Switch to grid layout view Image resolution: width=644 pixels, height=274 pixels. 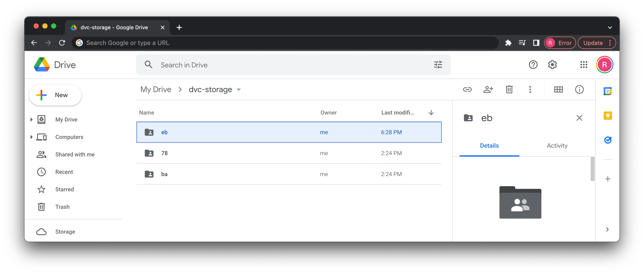click(x=558, y=89)
